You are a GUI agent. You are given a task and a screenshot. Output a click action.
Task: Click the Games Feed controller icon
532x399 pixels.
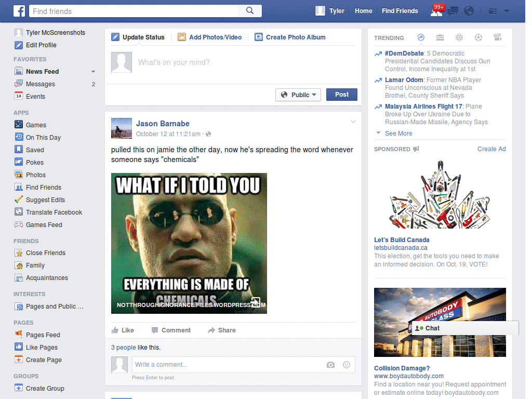[x=19, y=224]
